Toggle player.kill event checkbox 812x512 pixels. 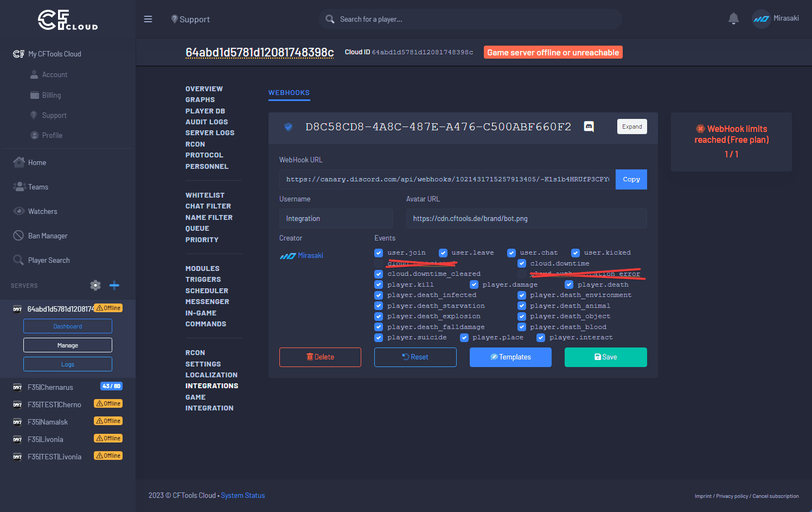coord(379,285)
